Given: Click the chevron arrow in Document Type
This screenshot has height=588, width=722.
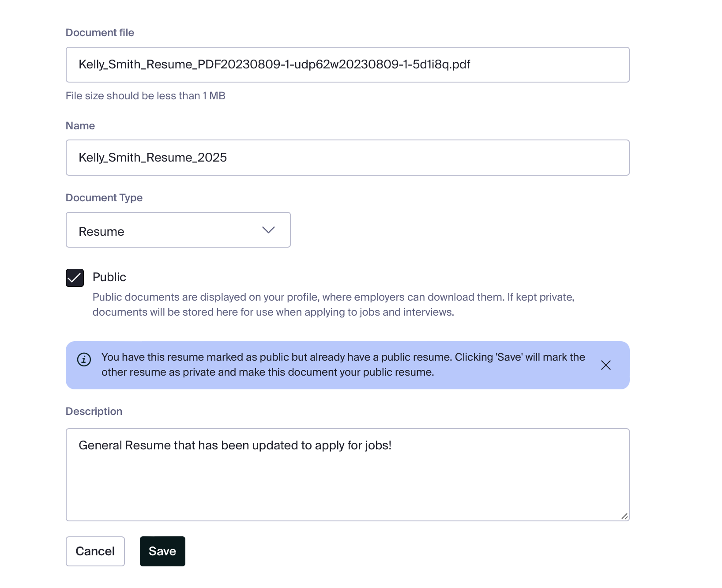Looking at the screenshot, I should [x=268, y=230].
